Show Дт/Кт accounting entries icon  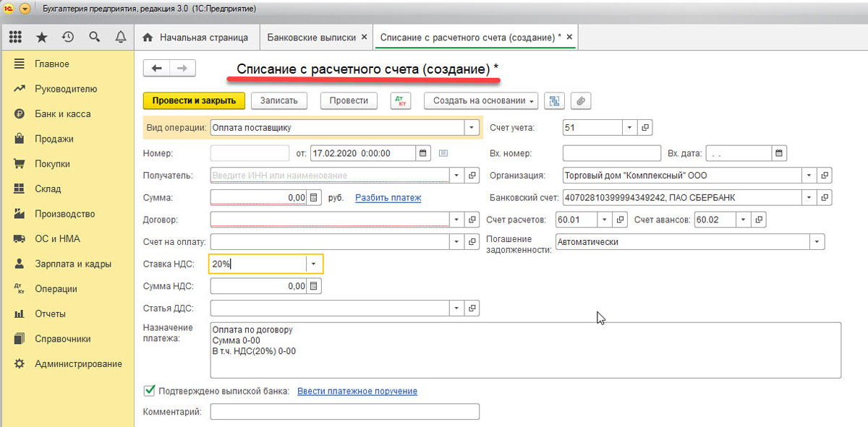tap(401, 101)
